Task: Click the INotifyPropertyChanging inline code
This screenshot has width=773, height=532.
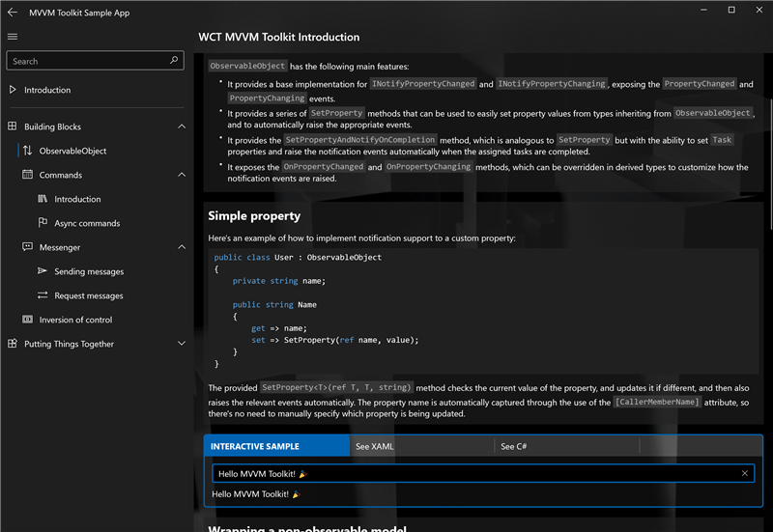Action: [552, 84]
